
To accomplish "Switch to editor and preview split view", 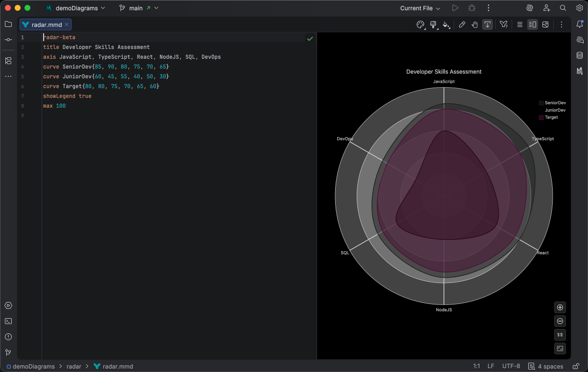I will (x=533, y=24).
